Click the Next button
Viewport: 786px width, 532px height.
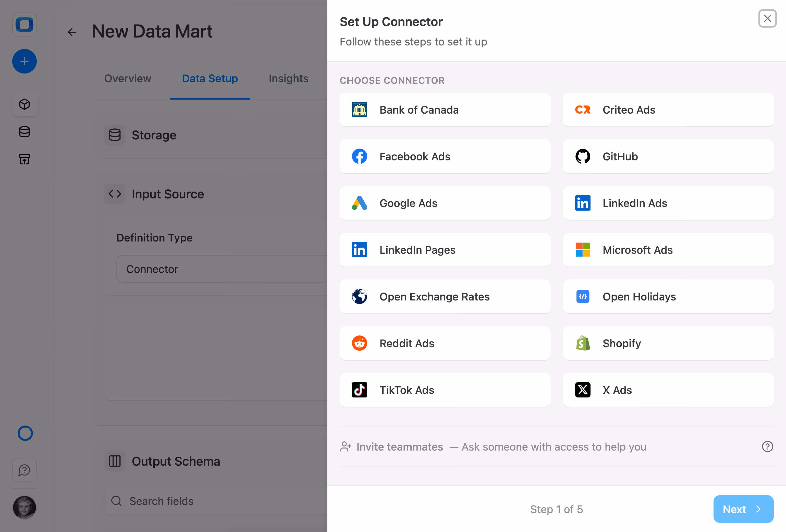[x=743, y=509]
